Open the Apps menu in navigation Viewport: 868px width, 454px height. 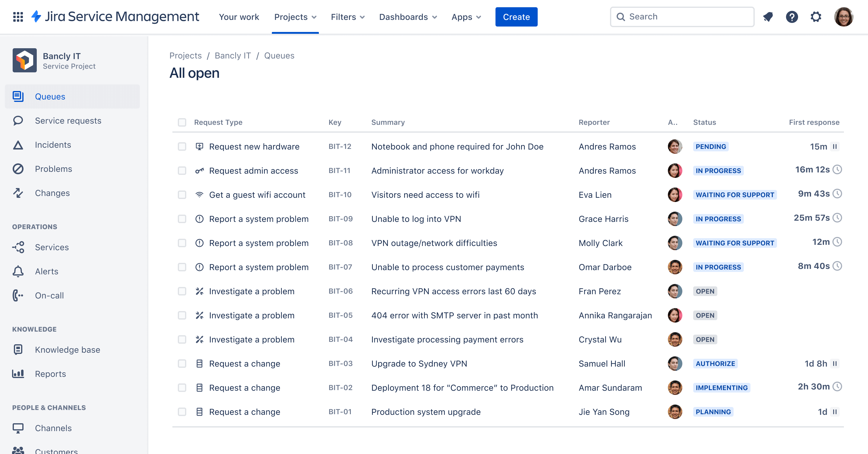coord(466,17)
